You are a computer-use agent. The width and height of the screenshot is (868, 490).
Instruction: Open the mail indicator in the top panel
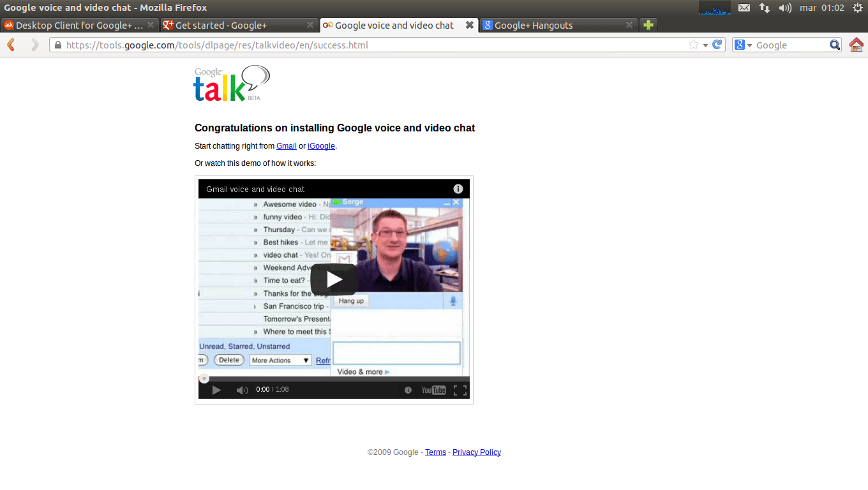[744, 8]
